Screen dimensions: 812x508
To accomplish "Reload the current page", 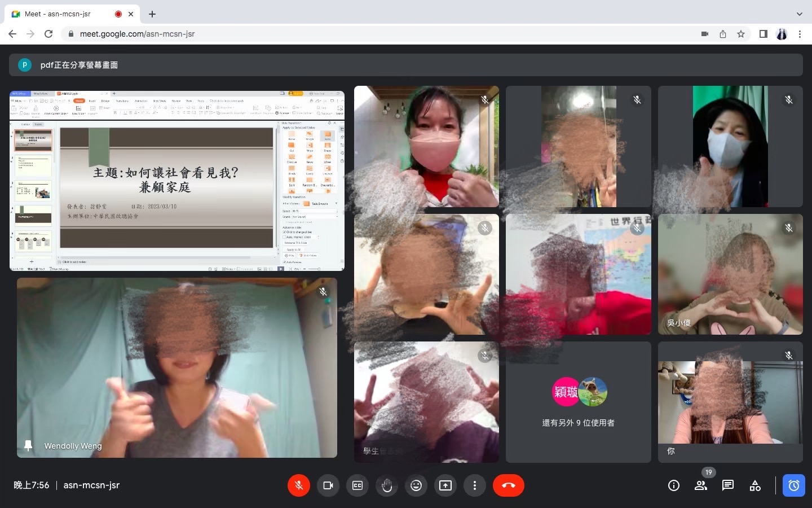I will [48, 34].
